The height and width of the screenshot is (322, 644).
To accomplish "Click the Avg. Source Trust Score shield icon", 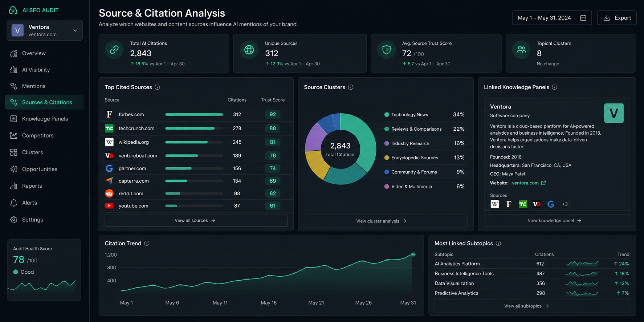I will [387, 50].
